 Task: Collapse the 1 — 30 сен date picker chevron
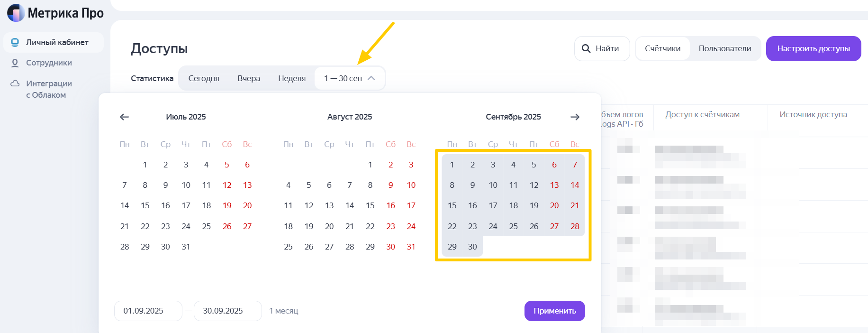point(371,78)
